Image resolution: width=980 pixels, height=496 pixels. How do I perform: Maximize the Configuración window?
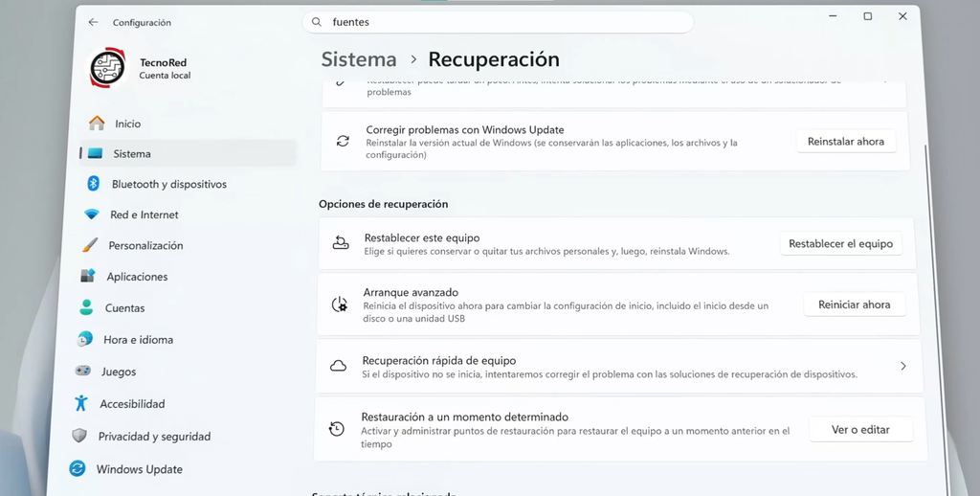[867, 16]
